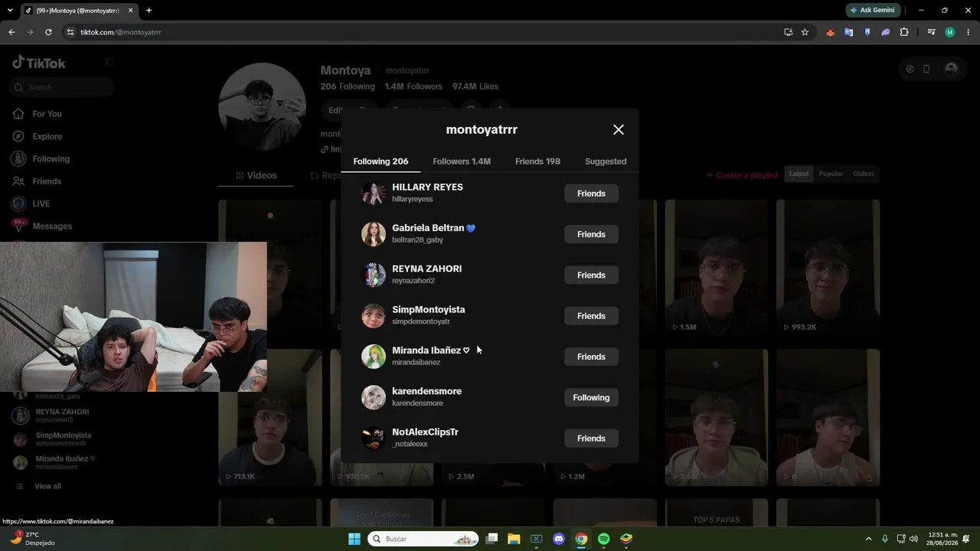Go to TikTok home via logo
Image resolution: width=980 pixels, height=551 pixels.
[x=39, y=64]
